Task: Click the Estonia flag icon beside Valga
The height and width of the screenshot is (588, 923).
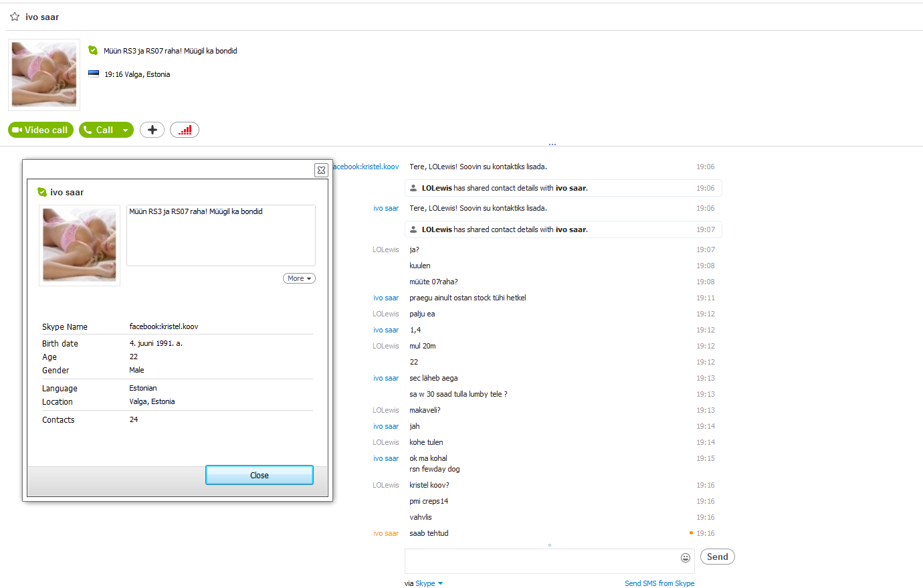Action: [94, 74]
